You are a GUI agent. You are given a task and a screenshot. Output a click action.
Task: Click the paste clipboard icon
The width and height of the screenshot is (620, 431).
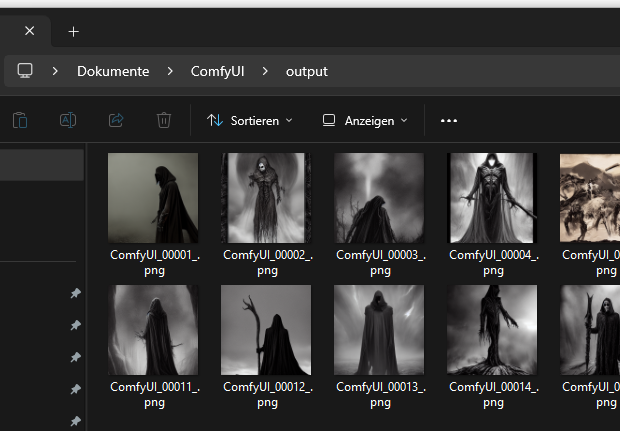[x=20, y=120]
